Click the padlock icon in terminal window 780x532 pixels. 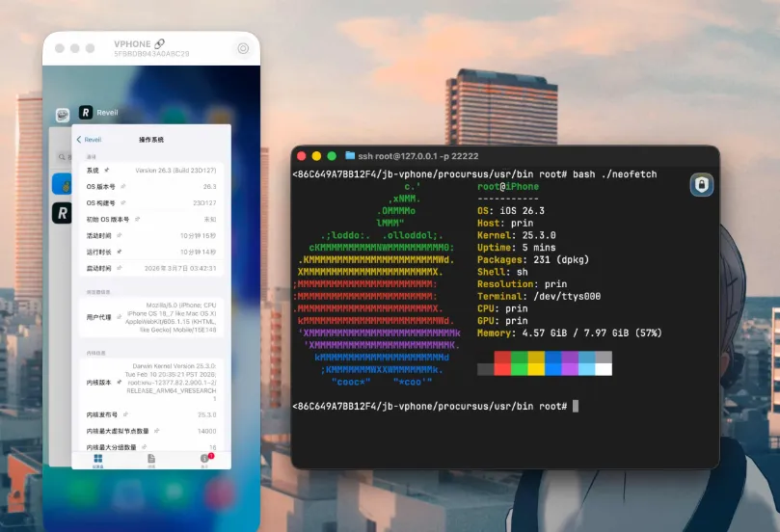click(x=701, y=185)
